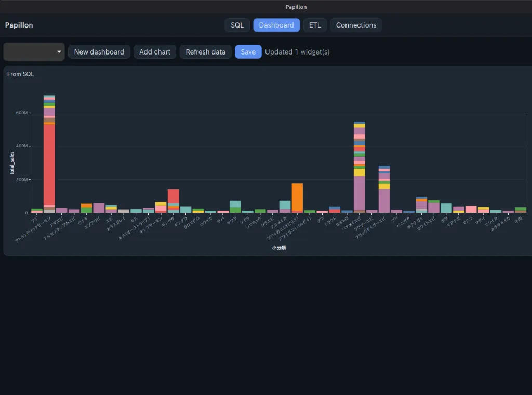
Task: Click the total_sales y-axis label
Action: [x=12, y=163]
